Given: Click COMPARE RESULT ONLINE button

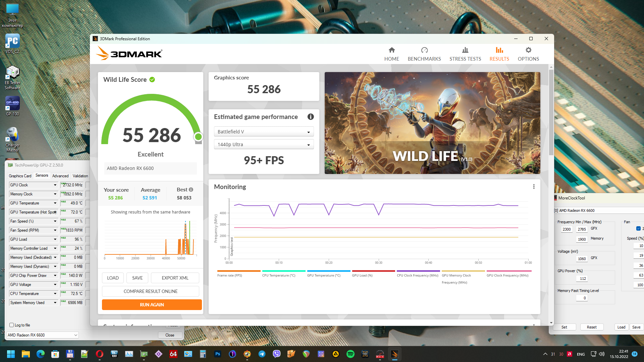Looking at the screenshot, I should 151,291.
